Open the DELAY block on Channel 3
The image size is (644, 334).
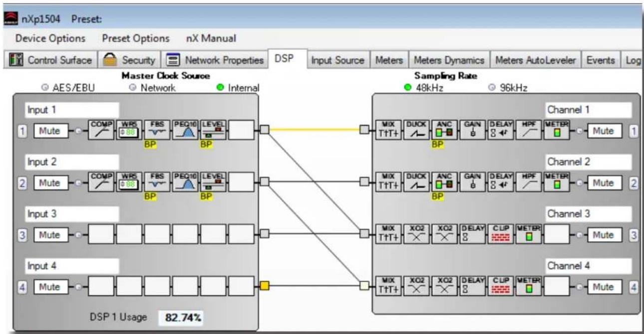(x=473, y=234)
